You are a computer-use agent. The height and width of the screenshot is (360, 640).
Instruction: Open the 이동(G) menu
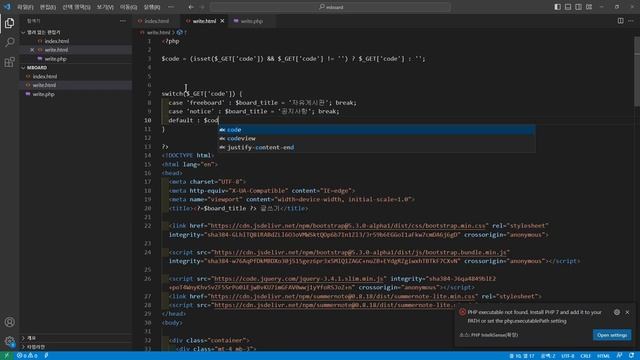[129, 7]
